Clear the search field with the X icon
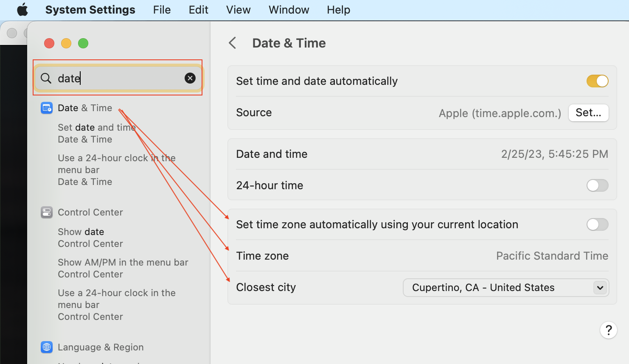 pos(190,78)
